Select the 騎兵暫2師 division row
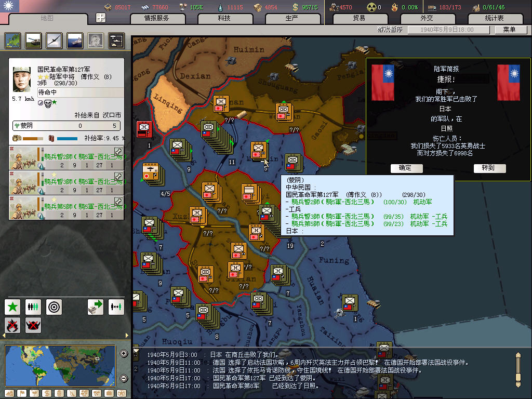Viewport: 532px width, 399px height. click(x=66, y=158)
